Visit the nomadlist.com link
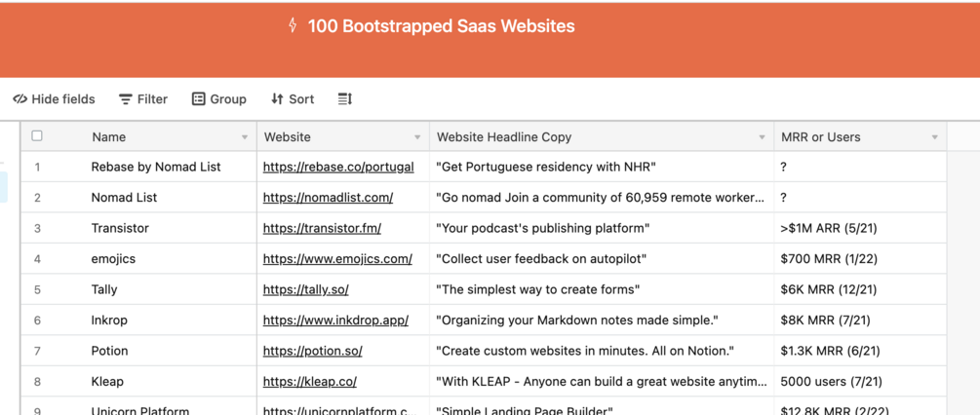980x415 pixels. coord(328,197)
